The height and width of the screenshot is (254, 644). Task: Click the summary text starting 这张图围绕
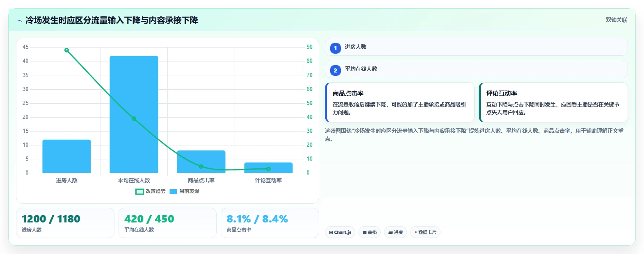pyautogui.click(x=474, y=135)
